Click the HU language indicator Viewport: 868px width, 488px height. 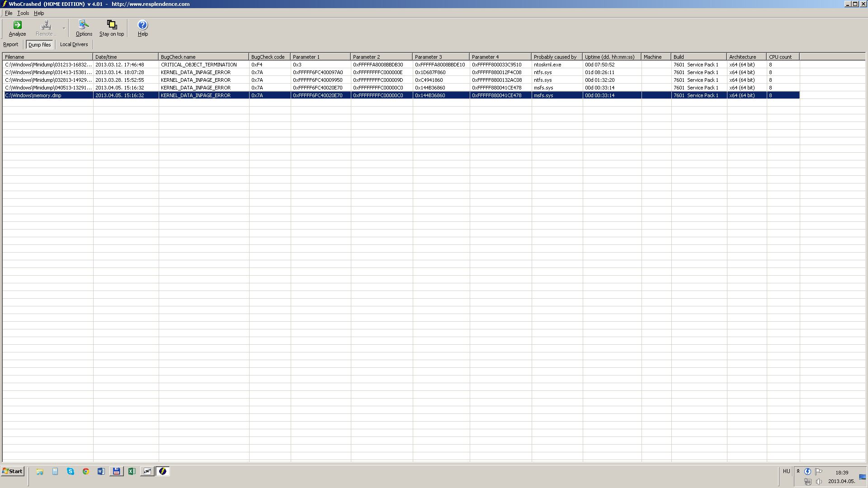tap(786, 471)
